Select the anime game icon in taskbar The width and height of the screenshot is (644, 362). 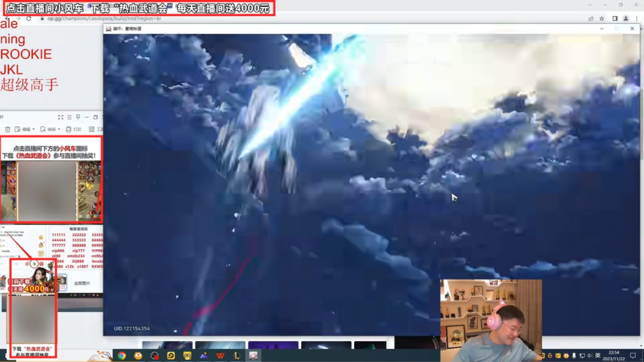tap(253, 356)
